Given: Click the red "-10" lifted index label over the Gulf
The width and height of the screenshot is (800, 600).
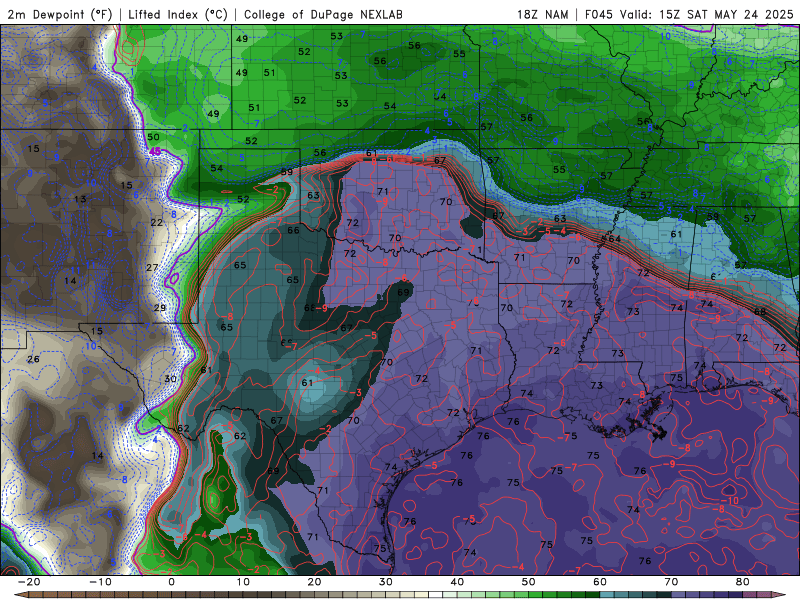Looking at the screenshot, I should tap(730, 501).
